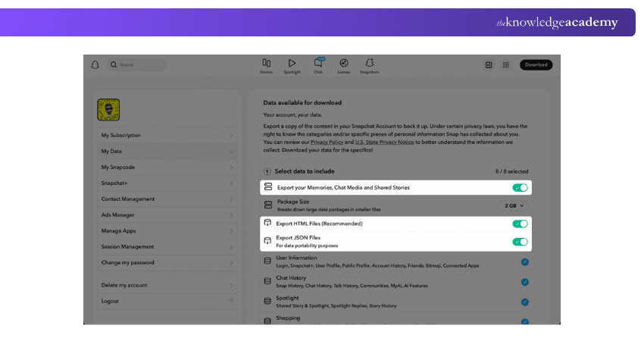Open the Lenses icon
Viewport: 644px width, 341px height.
point(344,64)
